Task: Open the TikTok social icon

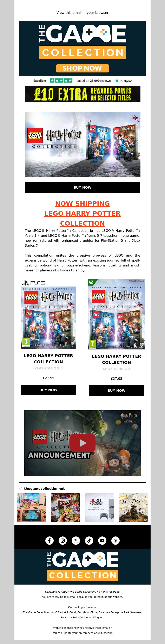Action: tap(89, 541)
